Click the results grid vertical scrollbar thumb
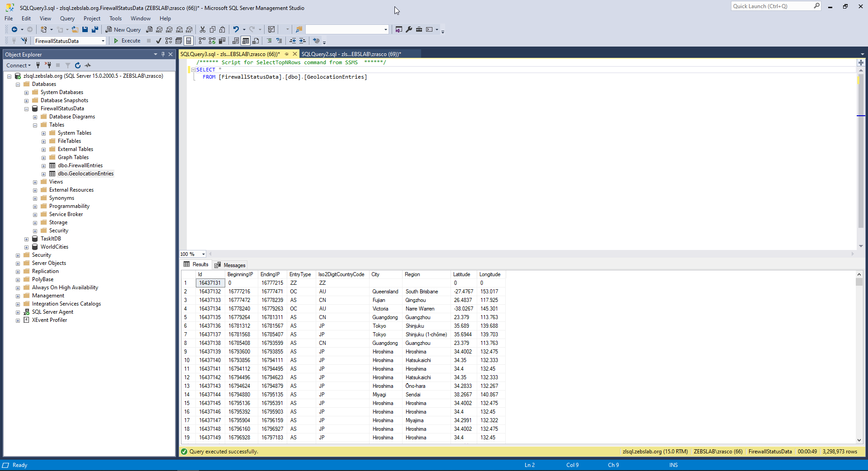 click(859, 282)
